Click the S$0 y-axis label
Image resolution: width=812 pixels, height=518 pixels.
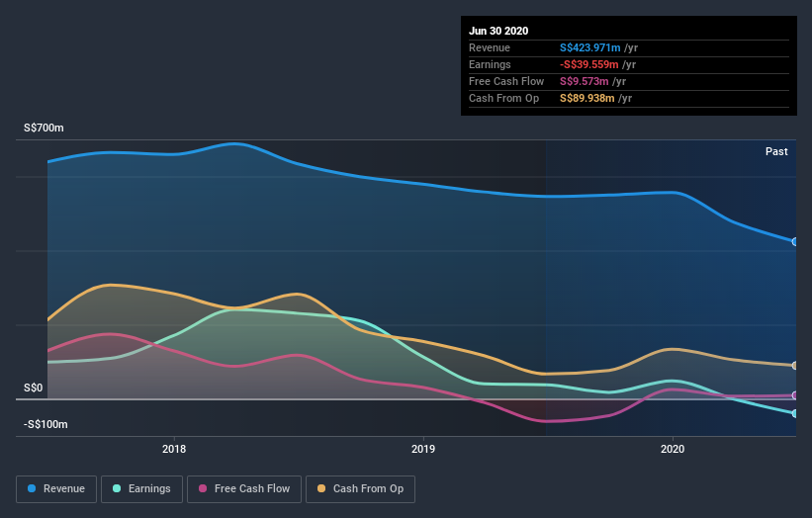[x=34, y=388]
